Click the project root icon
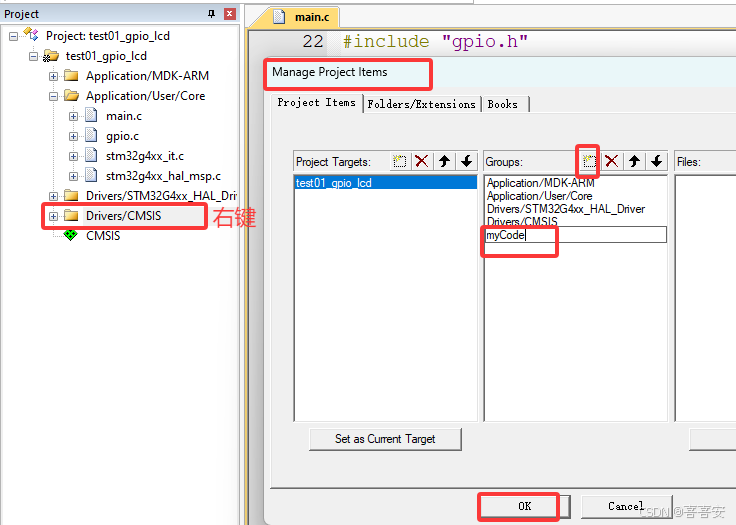 pyautogui.click(x=31, y=35)
